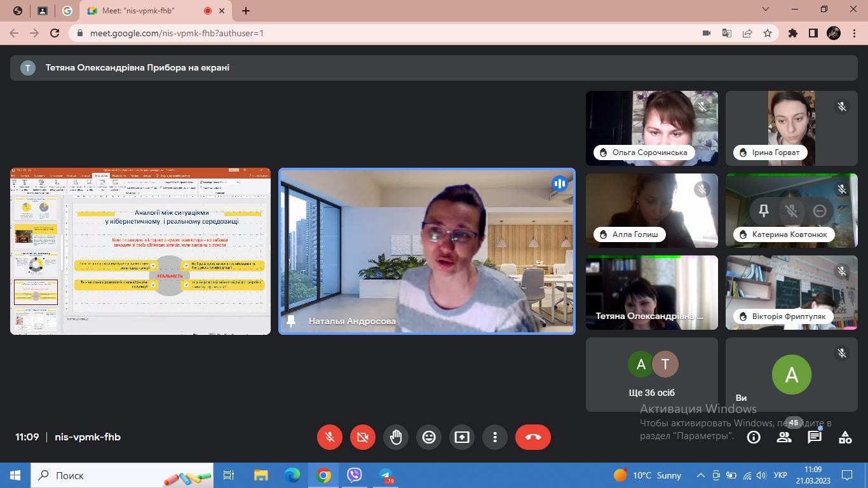Unpin Наталья Андросова's video using pin icon
Viewport: 868px width, 488px height.
coord(291,321)
